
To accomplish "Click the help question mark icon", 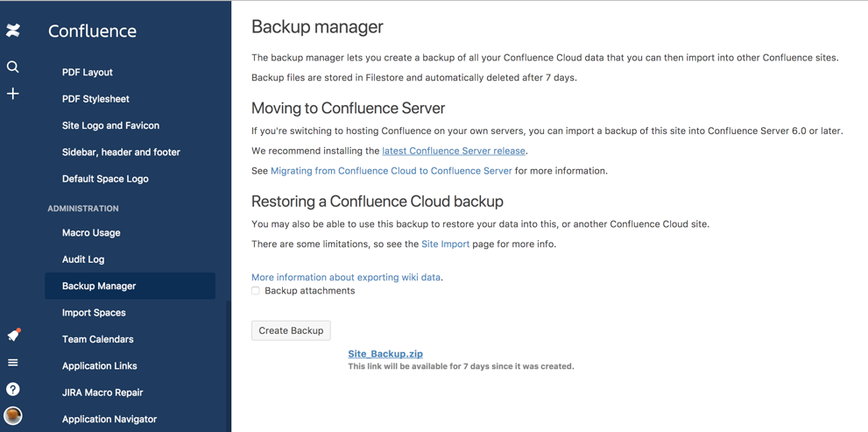I will point(13,389).
